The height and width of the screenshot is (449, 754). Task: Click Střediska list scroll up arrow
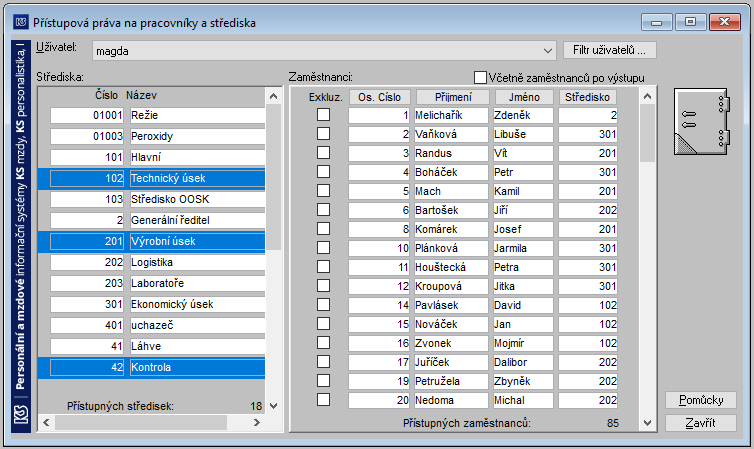point(273,96)
